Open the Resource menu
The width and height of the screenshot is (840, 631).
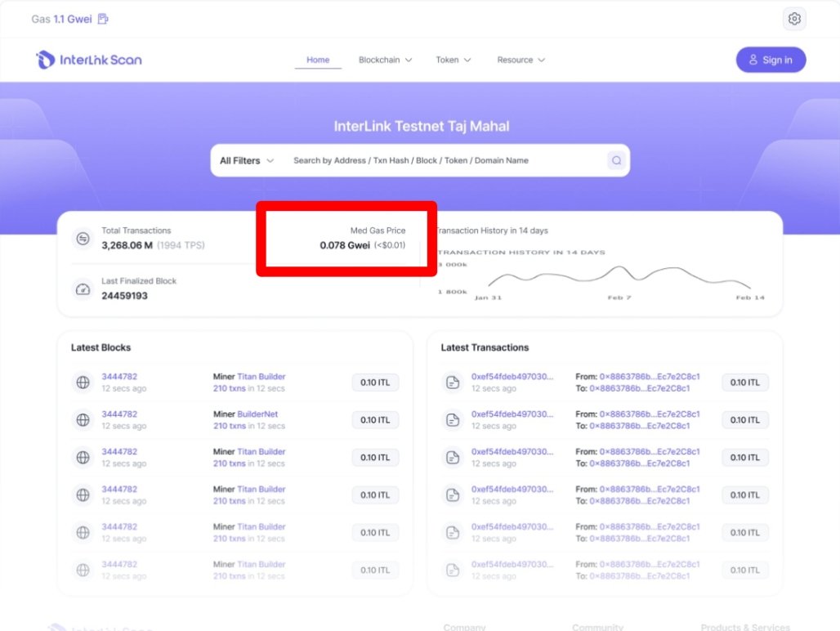tap(521, 60)
